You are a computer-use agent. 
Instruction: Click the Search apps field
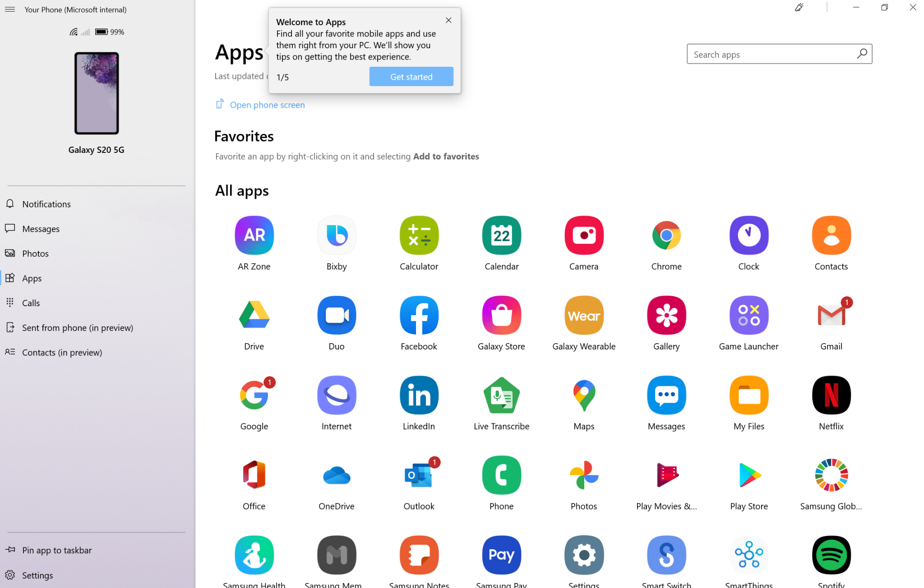tap(772, 54)
